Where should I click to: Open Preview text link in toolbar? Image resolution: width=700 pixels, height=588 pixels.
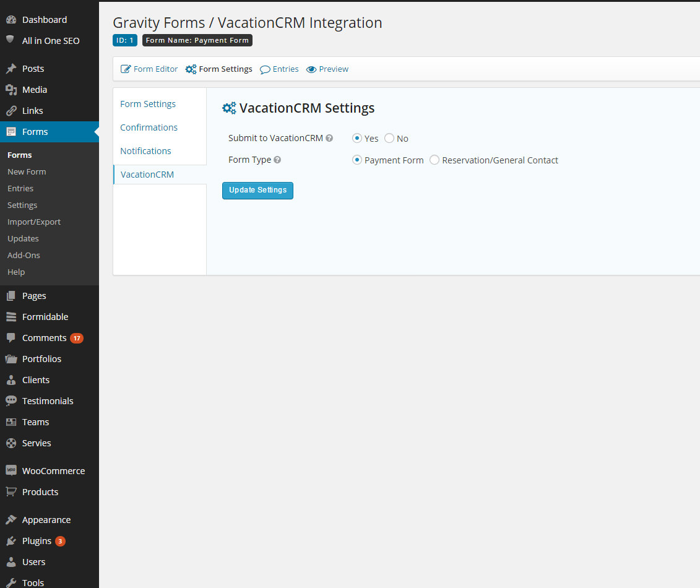pyautogui.click(x=334, y=69)
